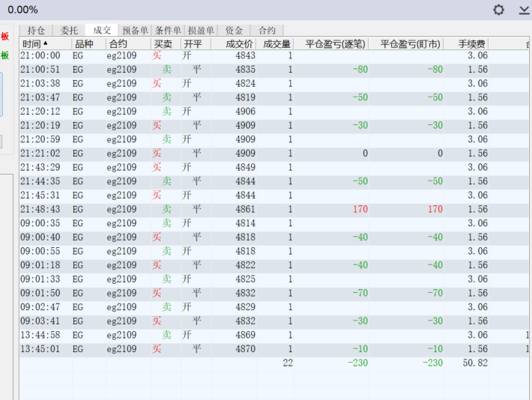The height and width of the screenshot is (400, 532).
Task: Click the 平仓盈亏(盯市) column header
Action: click(x=406, y=43)
